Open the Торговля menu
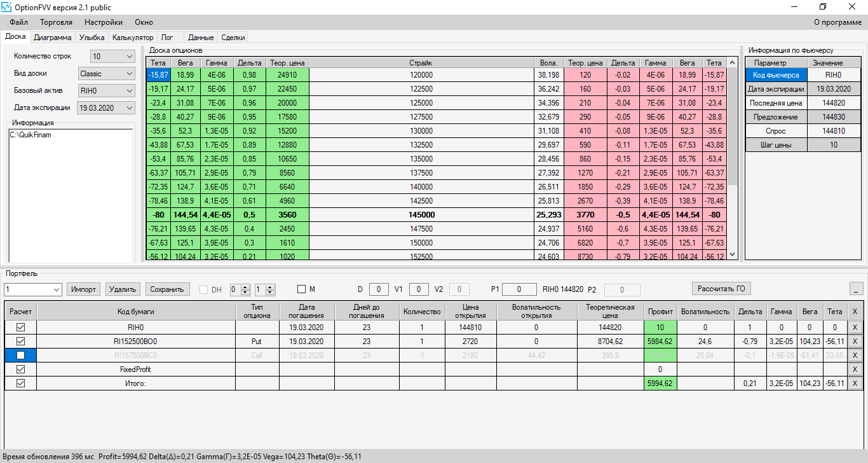This screenshot has width=868, height=463. point(56,22)
